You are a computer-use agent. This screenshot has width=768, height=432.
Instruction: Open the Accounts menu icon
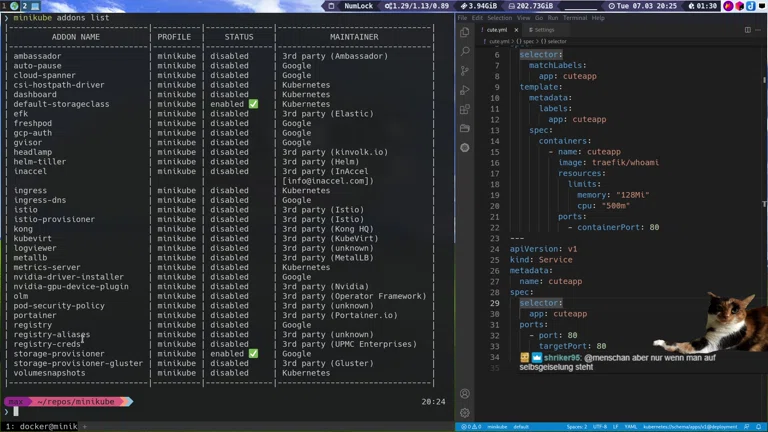point(465,393)
